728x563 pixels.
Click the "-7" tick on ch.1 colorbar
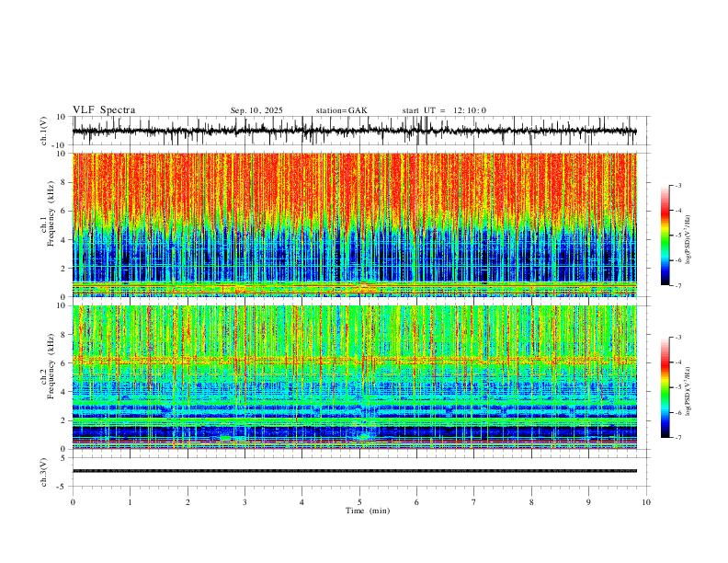[678, 285]
